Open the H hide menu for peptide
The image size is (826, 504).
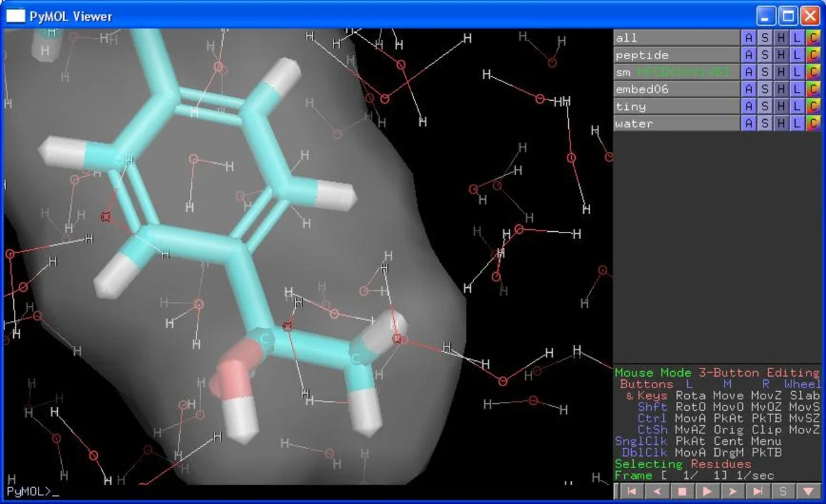781,55
